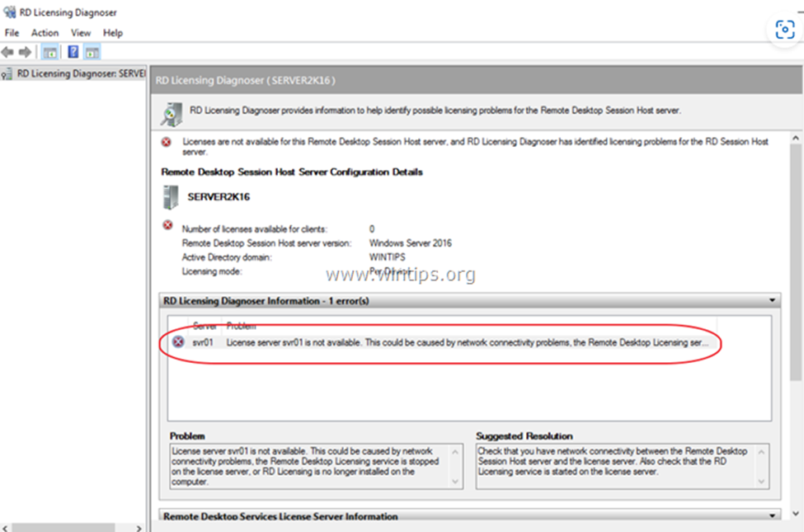Click the SERVER2K16 server name text
Screen dimensions: 804x532
[219, 197]
